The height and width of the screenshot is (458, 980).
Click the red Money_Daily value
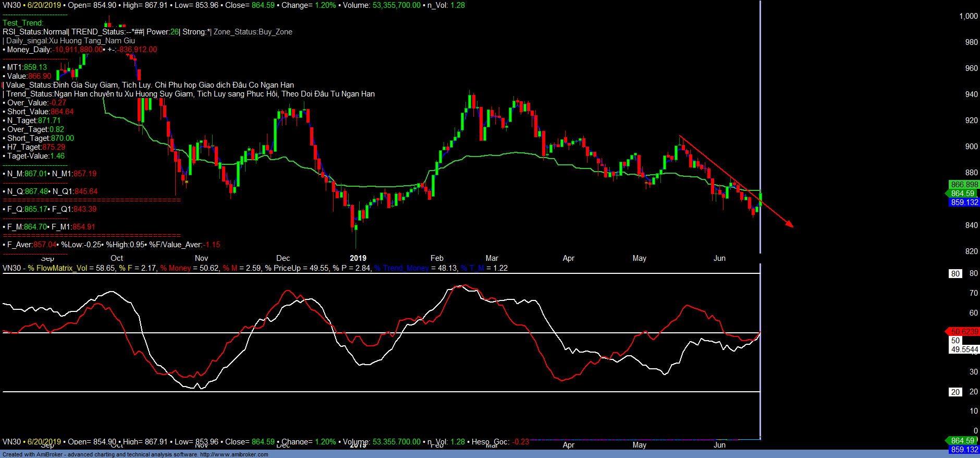pos(78,50)
